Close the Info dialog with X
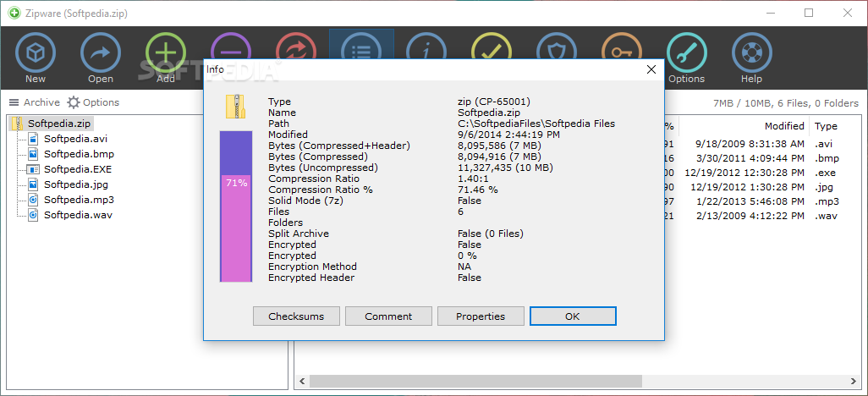868x396 pixels. pyautogui.click(x=651, y=69)
